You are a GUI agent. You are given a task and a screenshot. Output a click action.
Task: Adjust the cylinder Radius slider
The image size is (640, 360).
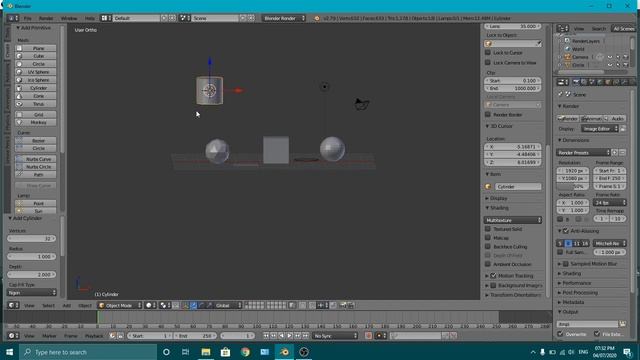coord(31,256)
